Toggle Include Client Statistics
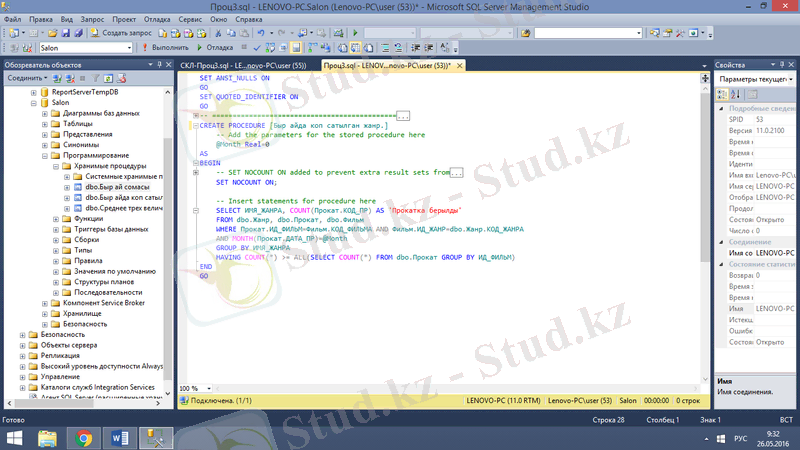Viewport: 800px width, 450px height. tap(326, 48)
